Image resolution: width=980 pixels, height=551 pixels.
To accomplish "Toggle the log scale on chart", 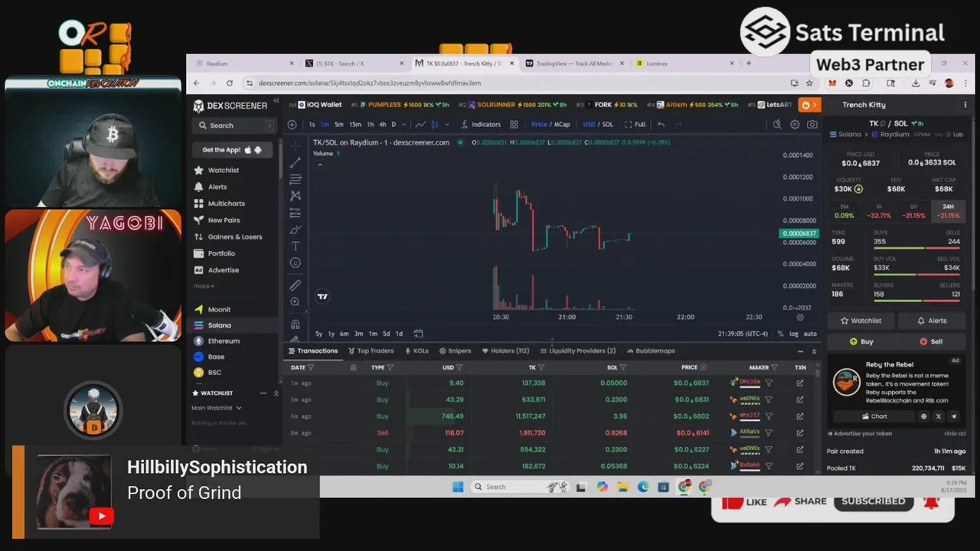I will coord(794,334).
